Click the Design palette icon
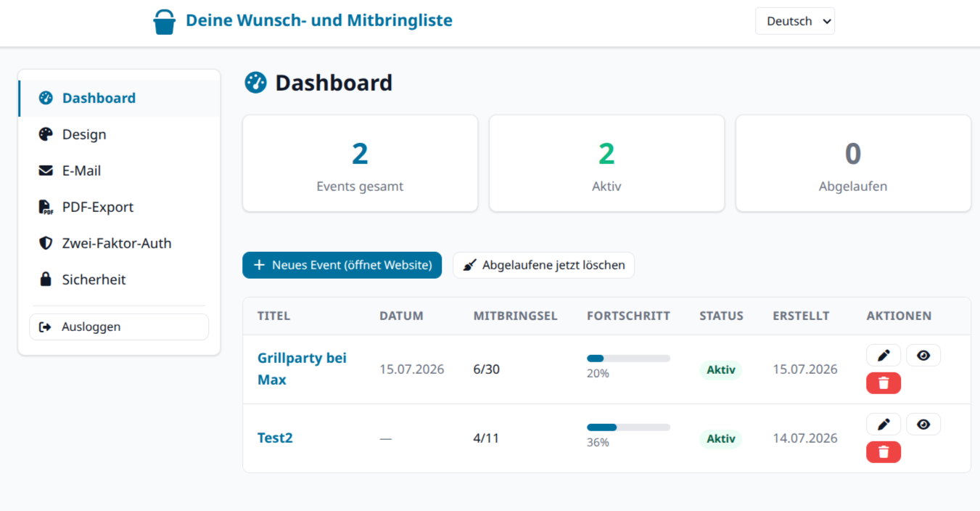Screen dimensions: 980x511 (x=46, y=134)
